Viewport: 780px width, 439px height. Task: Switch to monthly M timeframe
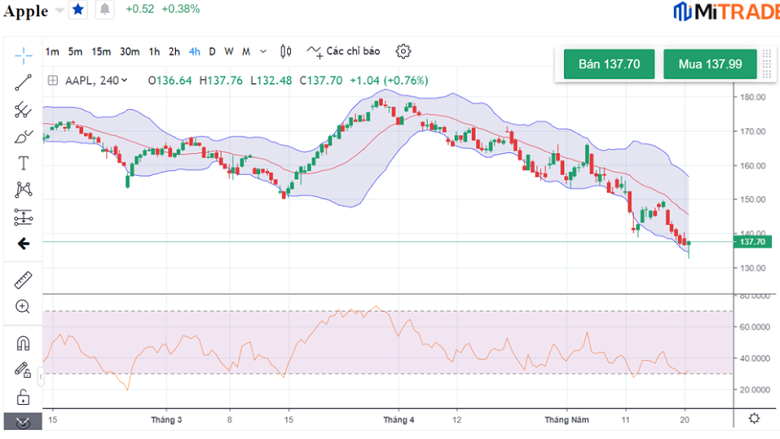pyautogui.click(x=246, y=52)
